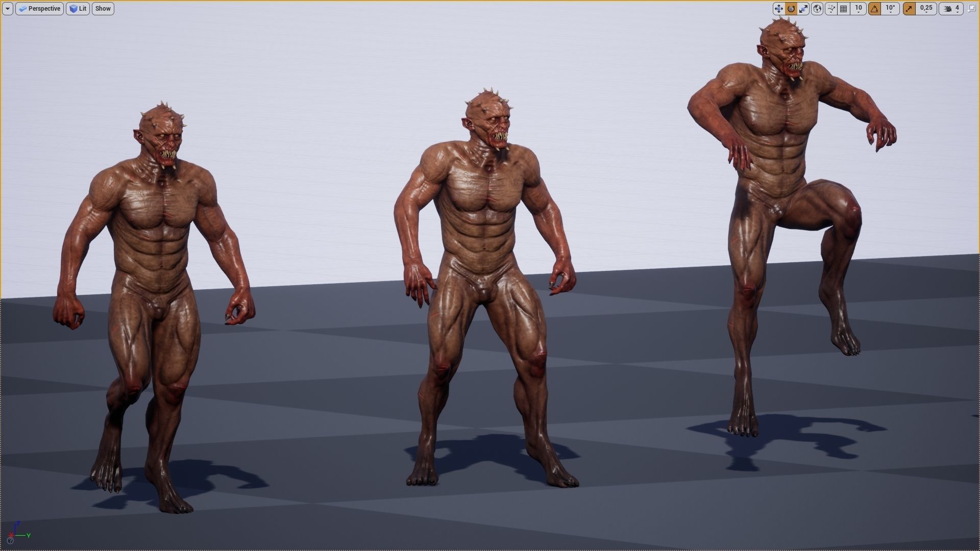
Task: Open scale snap dropdown showing 0,25
Action: [x=926, y=9]
